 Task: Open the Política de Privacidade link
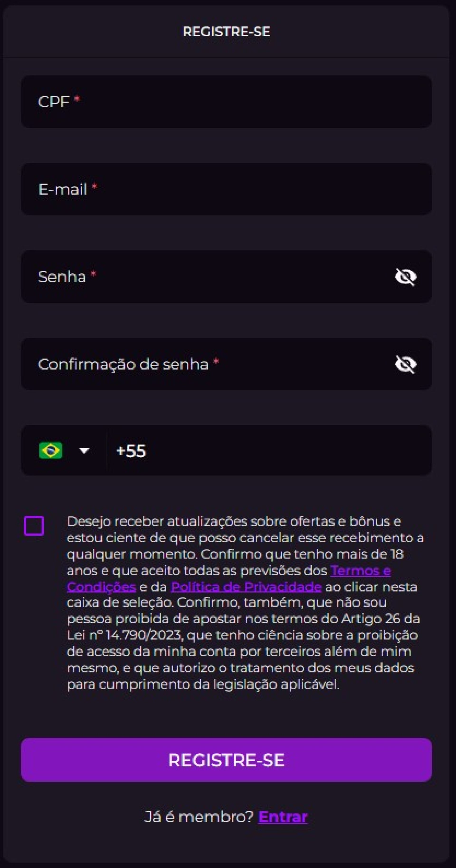pos(246,586)
